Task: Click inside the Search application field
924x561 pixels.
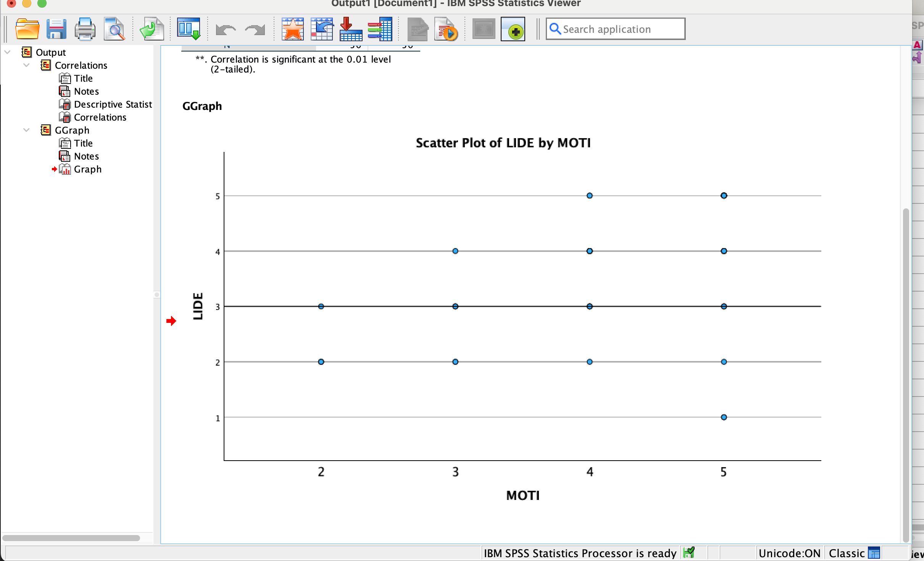Action: click(x=615, y=29)
